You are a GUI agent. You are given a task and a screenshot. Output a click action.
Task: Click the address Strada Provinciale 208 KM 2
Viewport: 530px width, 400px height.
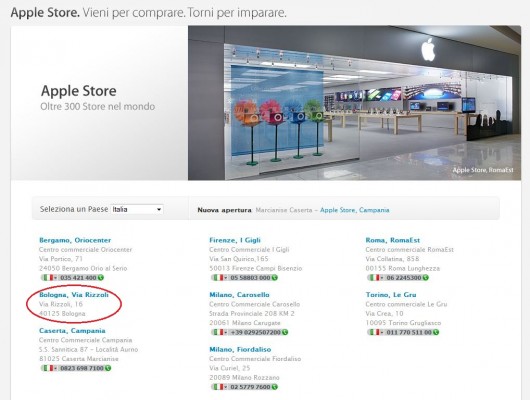click(252, 313)
